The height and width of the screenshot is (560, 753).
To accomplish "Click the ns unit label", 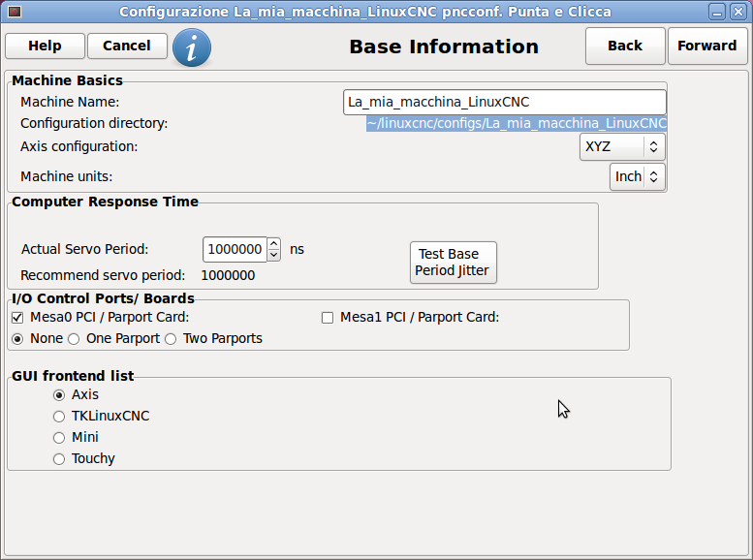I will point(297,250).
